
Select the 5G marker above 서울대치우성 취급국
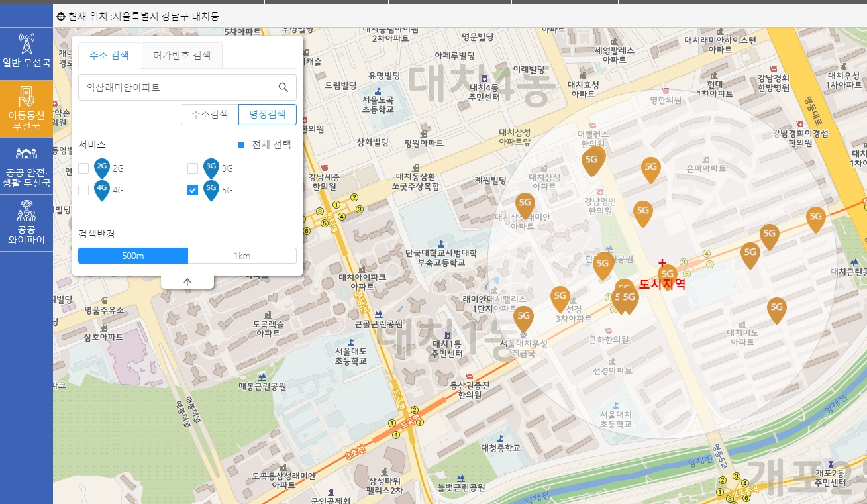pyautogui.click(x=523, y=319)
